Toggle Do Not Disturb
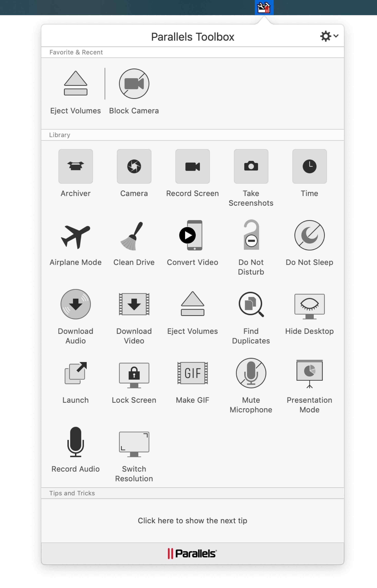Viewport: 377px width, 588px height. click(x=251, y=235)
